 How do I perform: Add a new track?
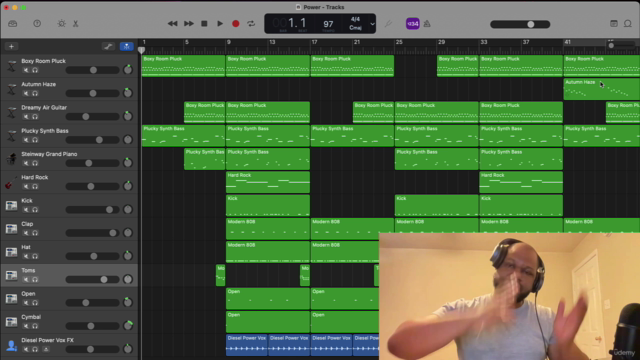[11, 47]
